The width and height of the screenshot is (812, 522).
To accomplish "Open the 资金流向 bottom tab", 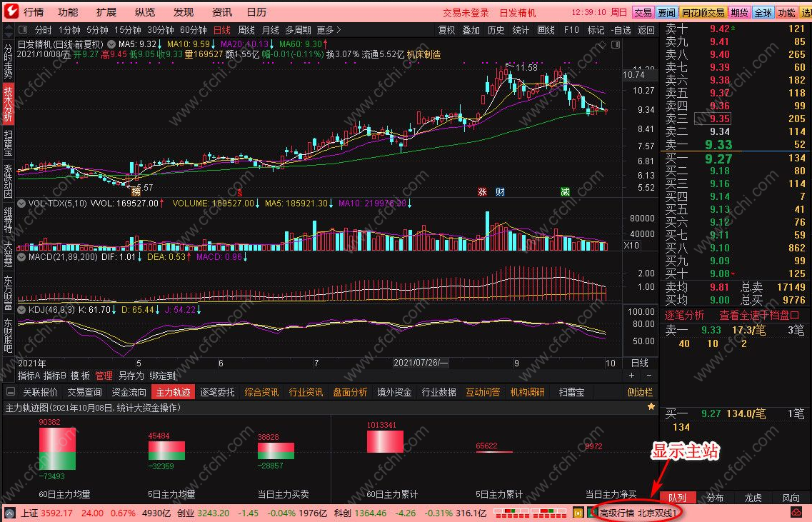I will [x=129, y=392].
